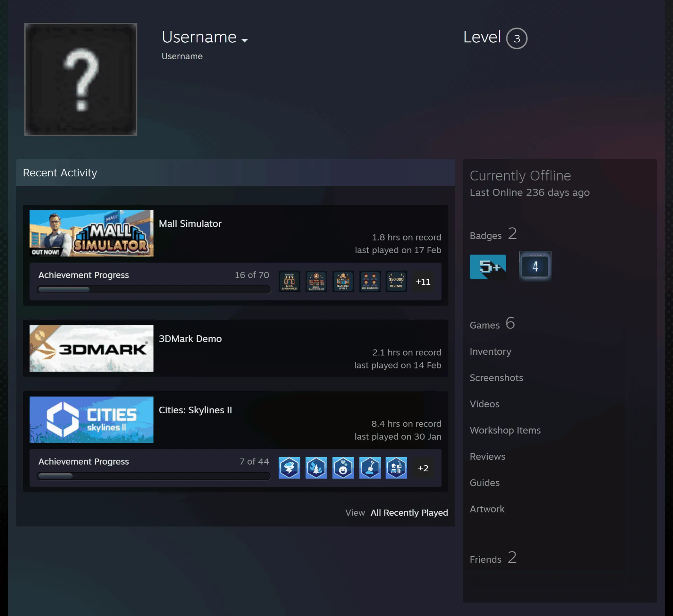Open the 3DMark Demo title link

[190, 339]
